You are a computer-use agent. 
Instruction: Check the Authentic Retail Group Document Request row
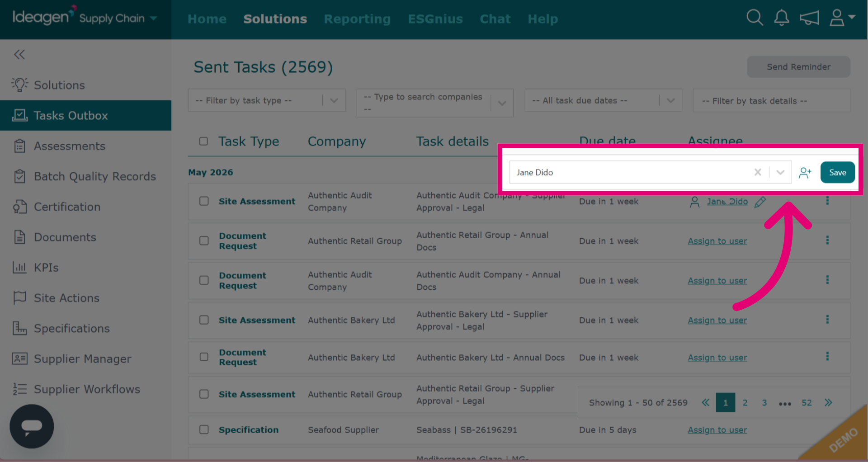coord(204,240)
